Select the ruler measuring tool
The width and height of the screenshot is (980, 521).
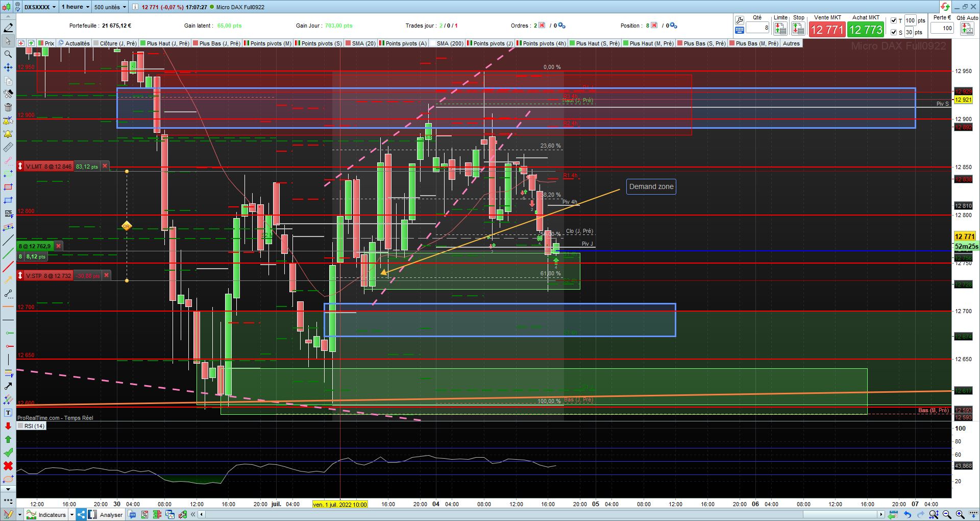click(8, 147)
